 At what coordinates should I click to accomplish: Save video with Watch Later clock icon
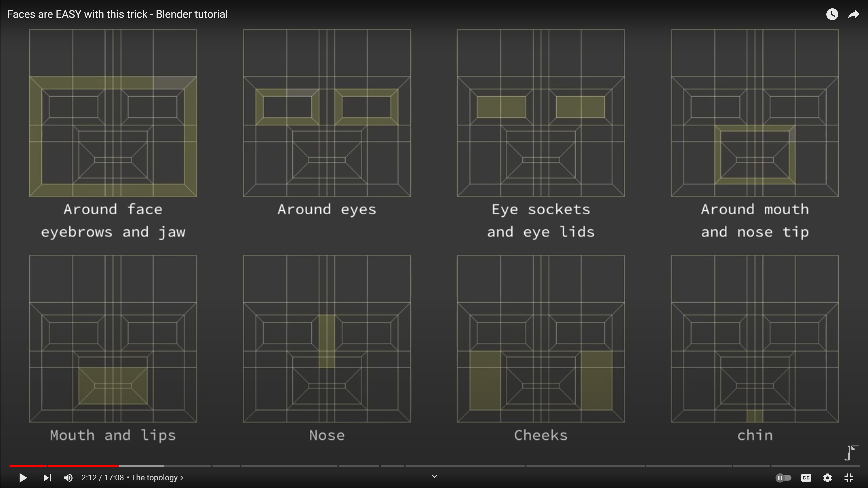pos(832,14)
